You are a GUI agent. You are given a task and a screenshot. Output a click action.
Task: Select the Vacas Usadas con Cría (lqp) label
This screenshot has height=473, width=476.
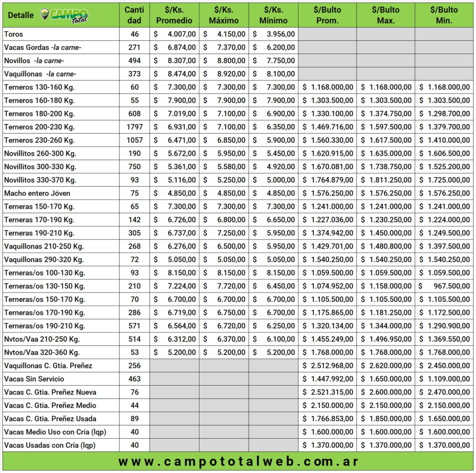click(x=50, y=445)
